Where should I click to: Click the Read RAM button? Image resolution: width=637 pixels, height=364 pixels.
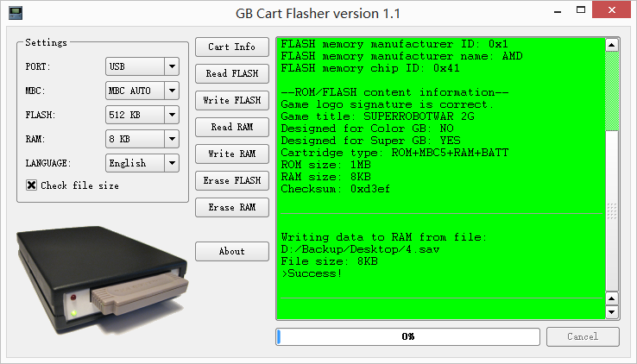(x=232, y=127)
